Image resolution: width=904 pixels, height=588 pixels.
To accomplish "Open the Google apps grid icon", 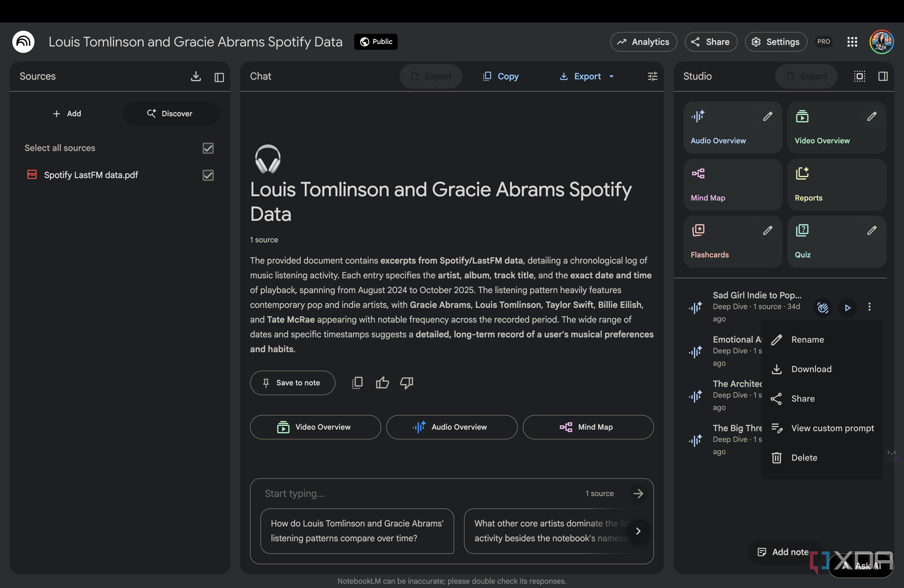I will [x=852, y=42].
